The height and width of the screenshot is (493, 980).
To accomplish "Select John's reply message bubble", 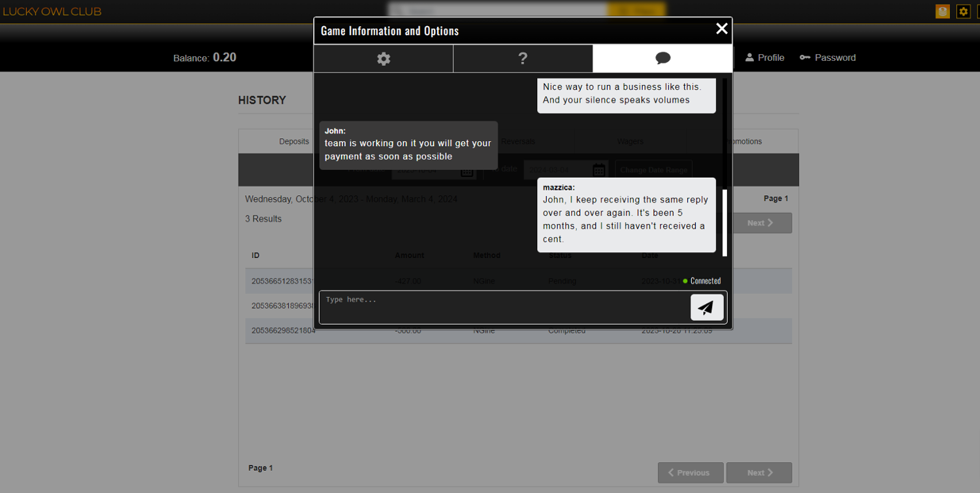I will (x=408, y=145).
